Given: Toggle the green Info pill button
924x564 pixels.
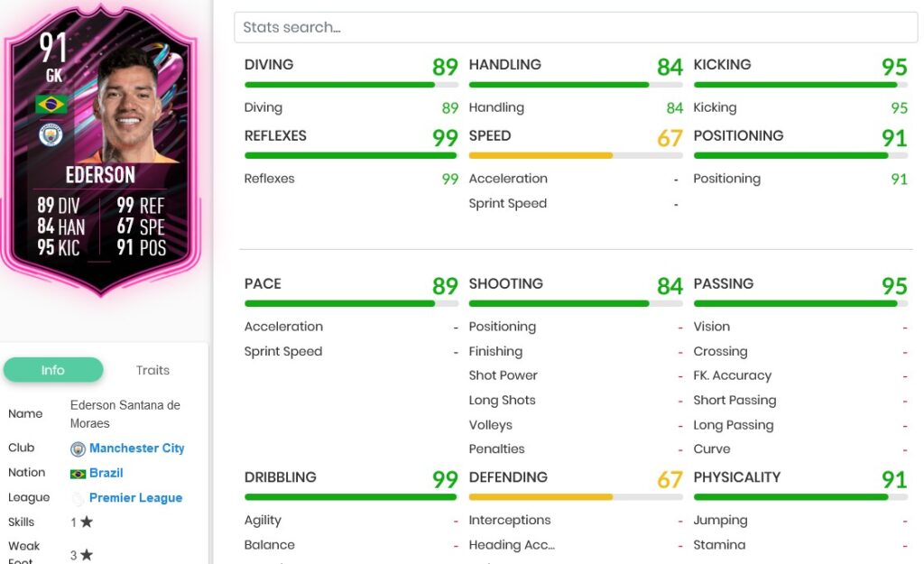Looking at the screenshot, I should click(x=53, y=370).
